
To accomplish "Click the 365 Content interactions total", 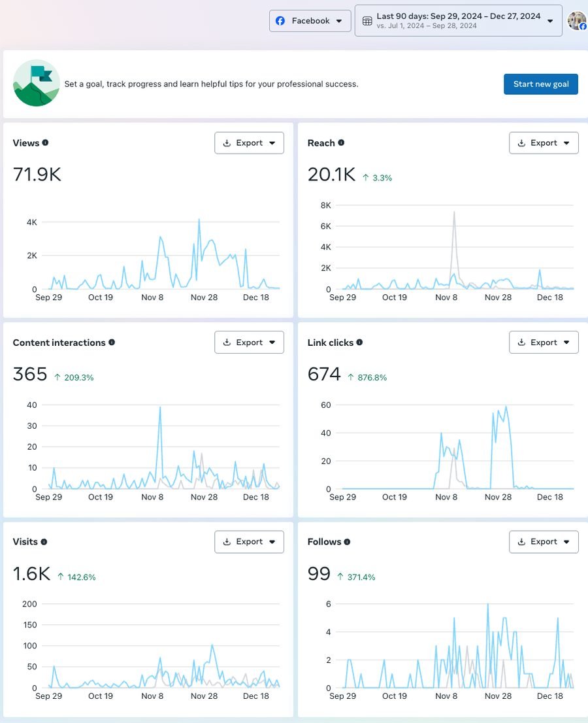I will tap(30, 374).
